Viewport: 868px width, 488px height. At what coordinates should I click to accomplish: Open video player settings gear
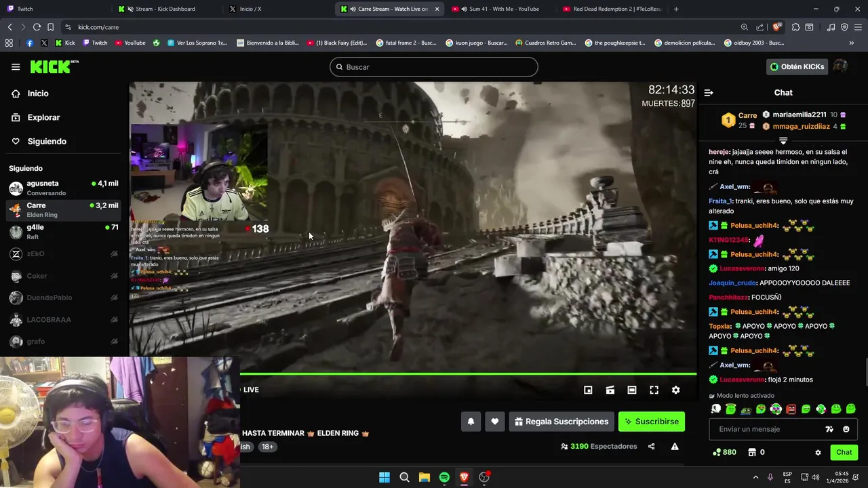675,390
